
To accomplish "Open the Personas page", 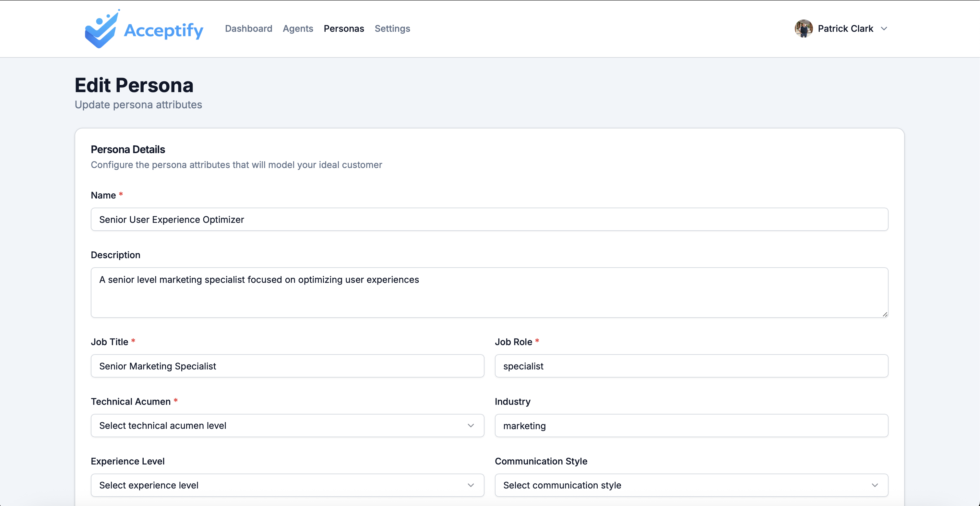I will 343,29.
